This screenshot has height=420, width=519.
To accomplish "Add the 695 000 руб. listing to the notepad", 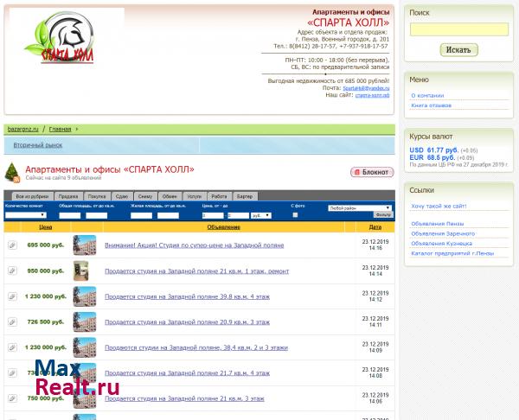I will pos(12,245).
